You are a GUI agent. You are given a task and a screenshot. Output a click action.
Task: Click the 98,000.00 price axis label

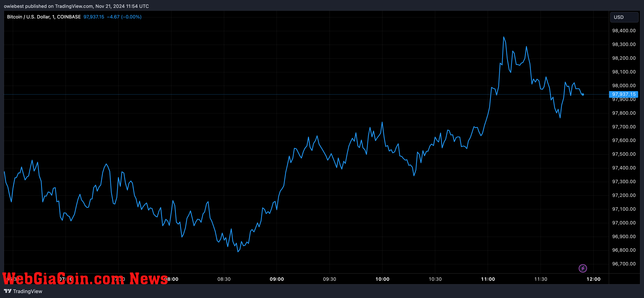click(x=624, y=86)
